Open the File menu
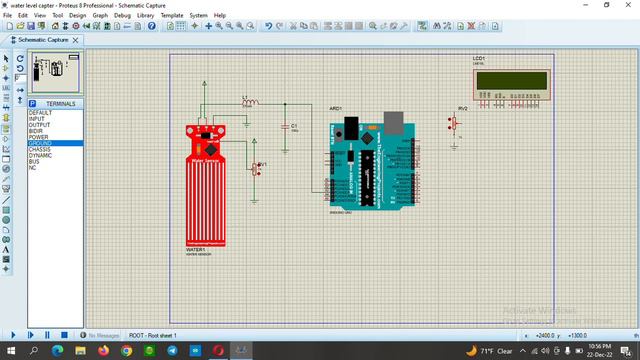 (x=7, y=16)
